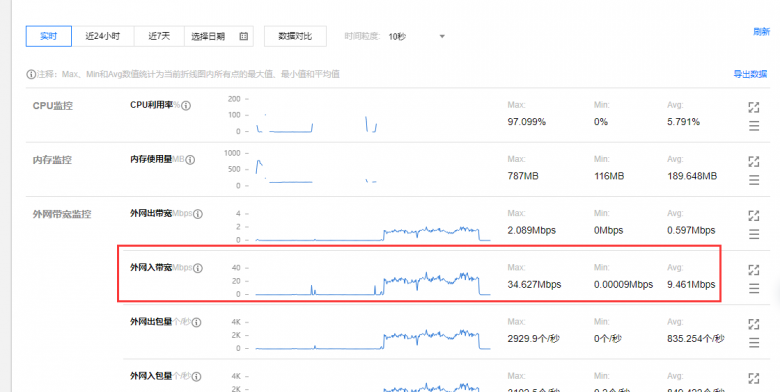This screenshot has height=392, width=780.
Task: Click the Avg value 835.254个/秒
Action: [695, 339]
